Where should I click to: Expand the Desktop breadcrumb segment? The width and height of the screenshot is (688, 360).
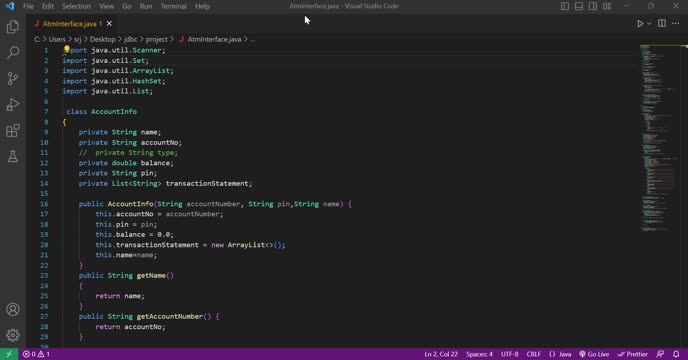(x=103, y=39)
